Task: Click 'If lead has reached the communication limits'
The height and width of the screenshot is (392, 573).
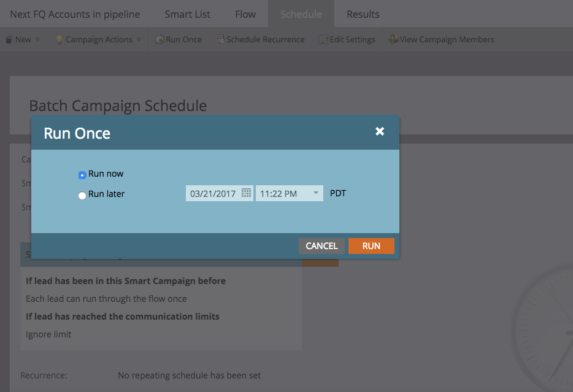Action: (x=123, y=317)
